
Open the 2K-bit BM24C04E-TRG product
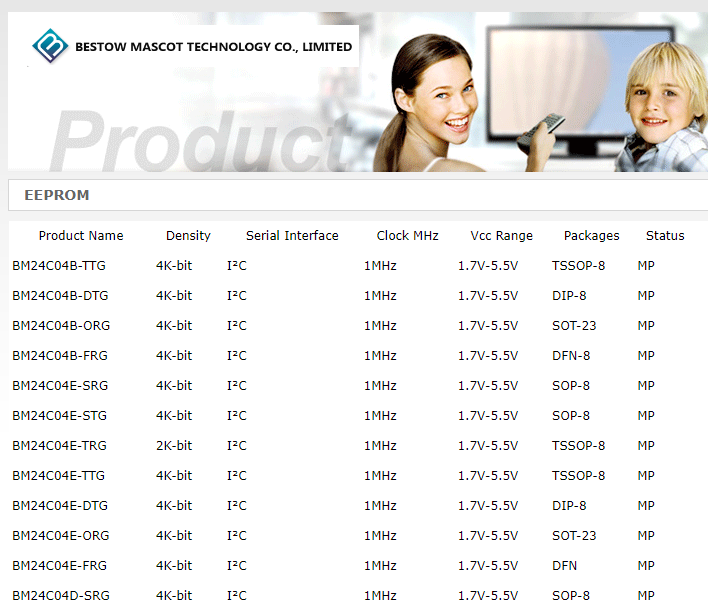click(59, 446)
